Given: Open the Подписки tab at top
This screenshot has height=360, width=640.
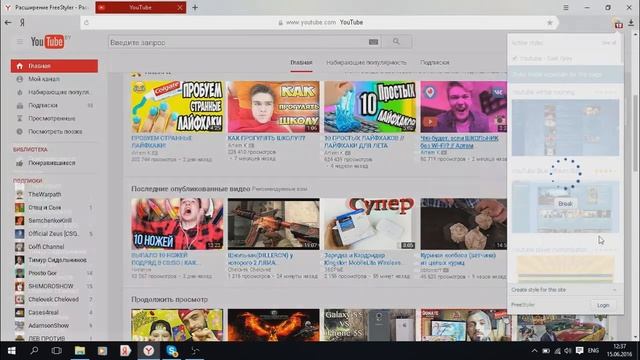Looking at the screenshot, I should tap(435, 62).
